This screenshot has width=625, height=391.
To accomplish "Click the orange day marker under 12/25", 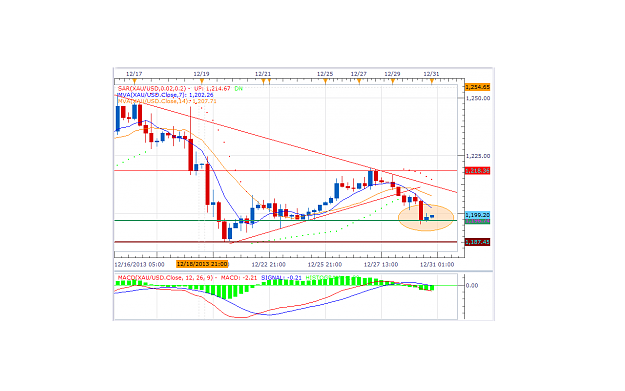I will point(325,81).
